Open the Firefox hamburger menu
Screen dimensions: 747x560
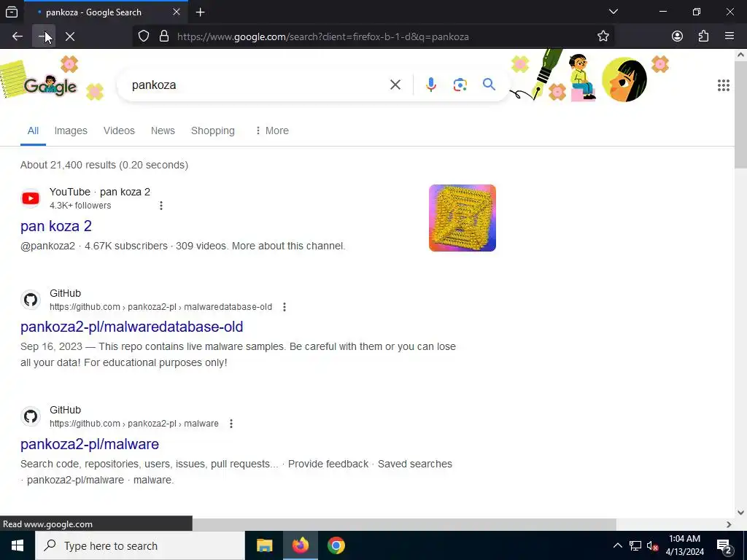pos(729,36)
